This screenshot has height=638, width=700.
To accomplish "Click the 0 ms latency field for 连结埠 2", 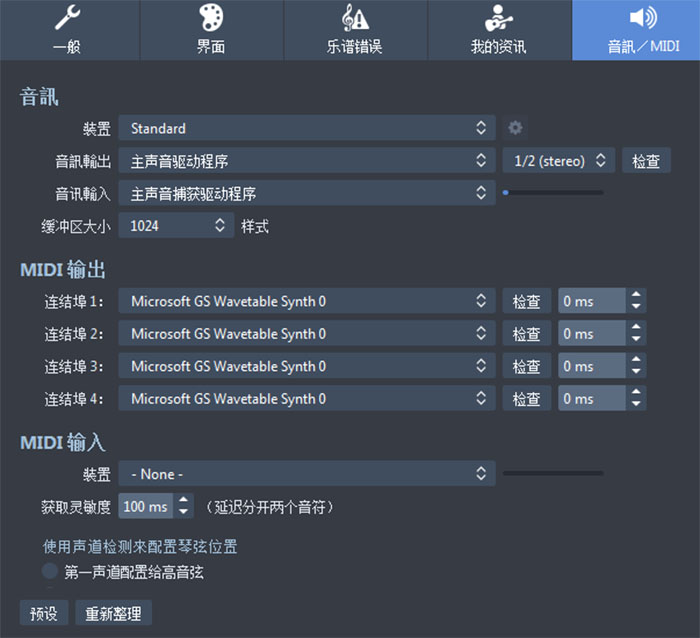I will [592, 334].
